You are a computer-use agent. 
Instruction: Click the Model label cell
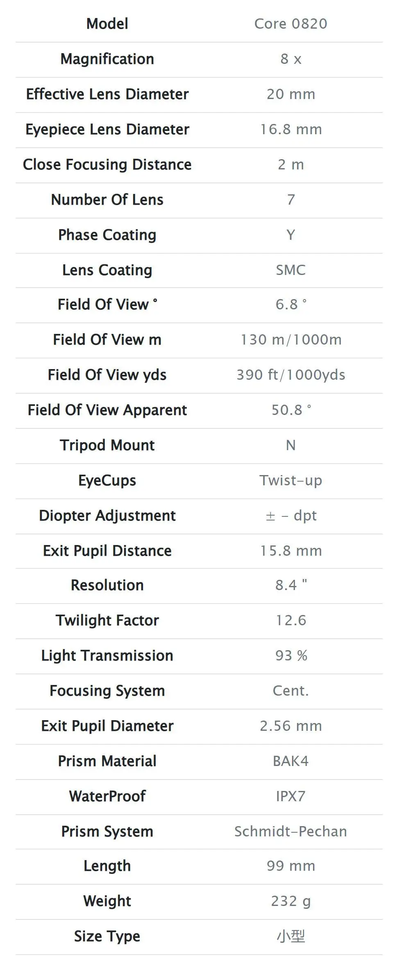click(x=107, y=24)
